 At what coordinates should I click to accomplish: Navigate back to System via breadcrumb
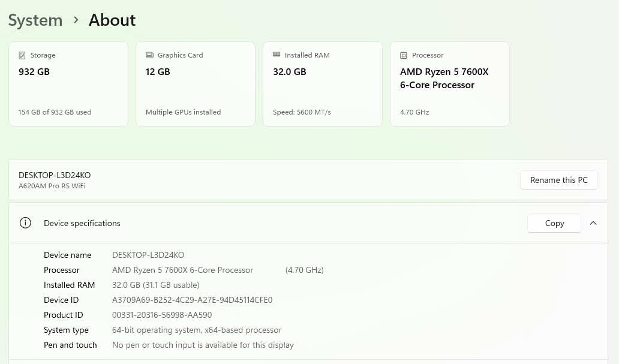pyautogui.click(x=35, y=20)
